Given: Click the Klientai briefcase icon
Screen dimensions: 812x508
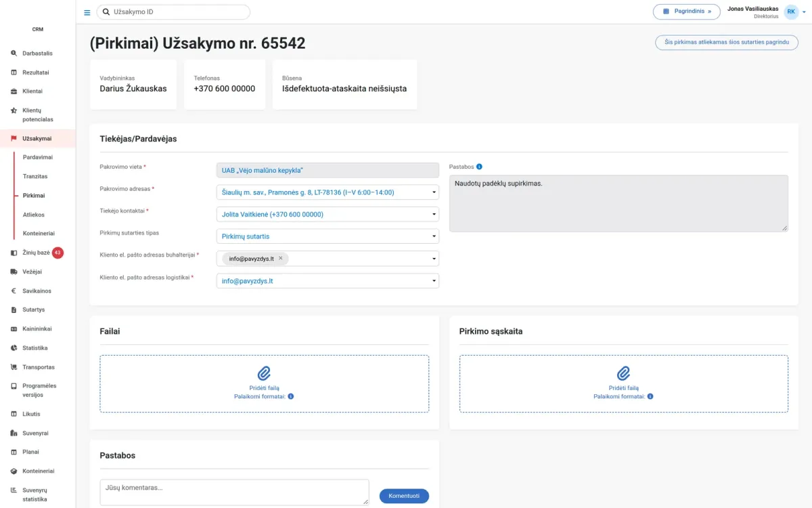Looking at the screenshot, I should (14, 91).
